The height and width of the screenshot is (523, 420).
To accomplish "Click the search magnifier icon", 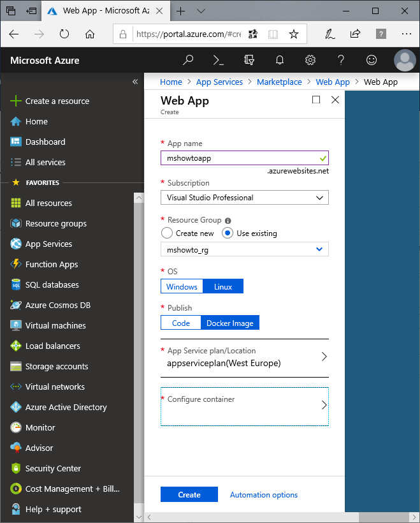I will click(x=188, y=61).
